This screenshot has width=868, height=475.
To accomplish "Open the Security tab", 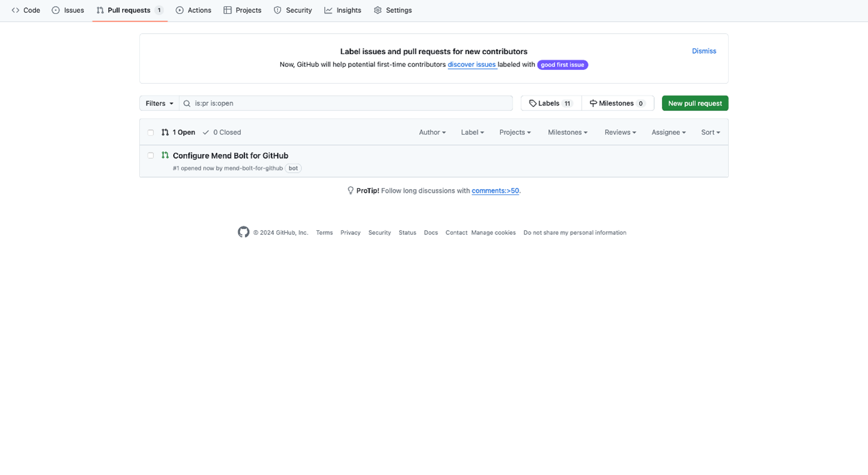I will (293, 10).
